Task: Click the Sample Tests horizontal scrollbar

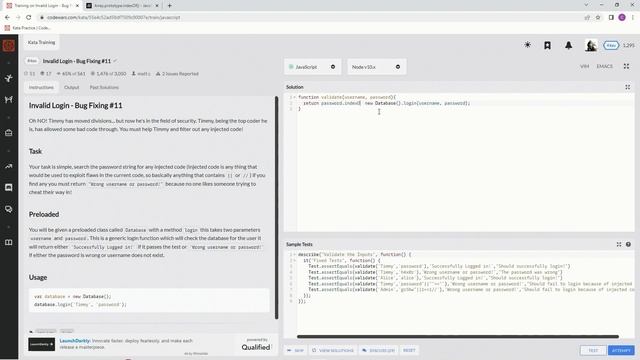Action: [x=458, y=337]
